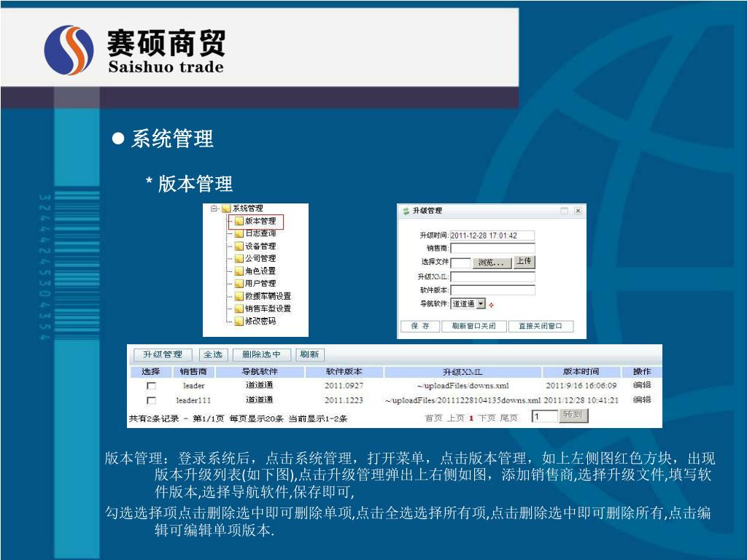Open 救援车辆设置 tree item

(x=268, y=296)
